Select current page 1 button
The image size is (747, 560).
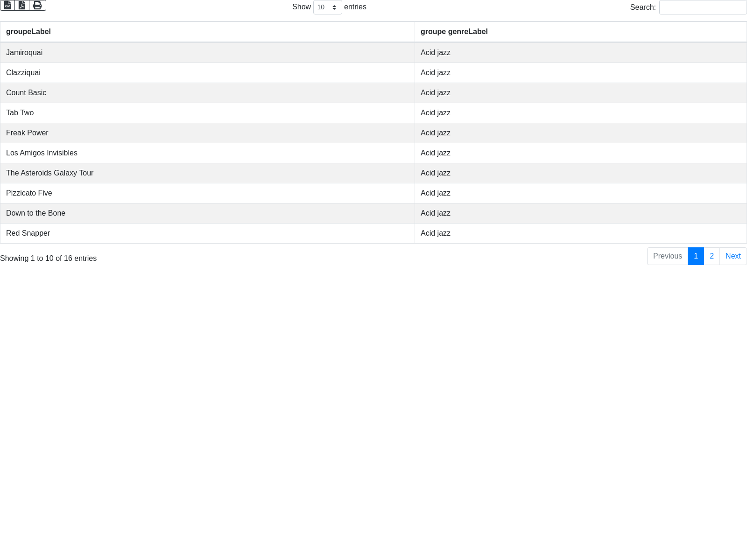tap(696, 256)
